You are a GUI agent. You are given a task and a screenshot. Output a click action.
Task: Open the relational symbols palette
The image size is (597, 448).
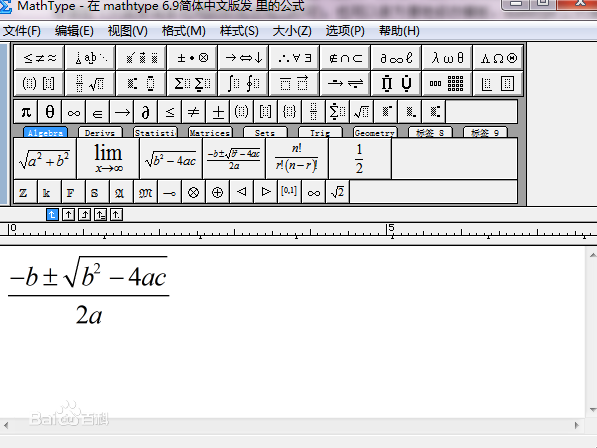coord(39,58)
